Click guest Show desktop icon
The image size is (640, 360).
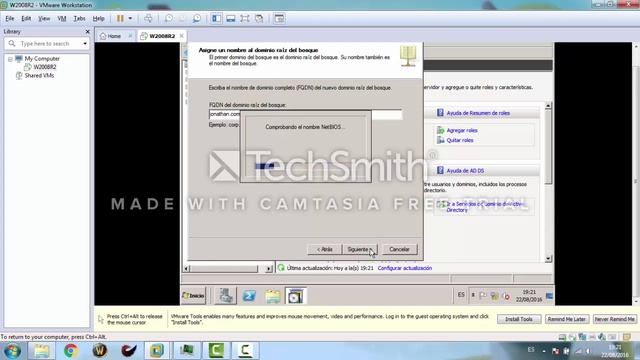[x=549, y=296]
